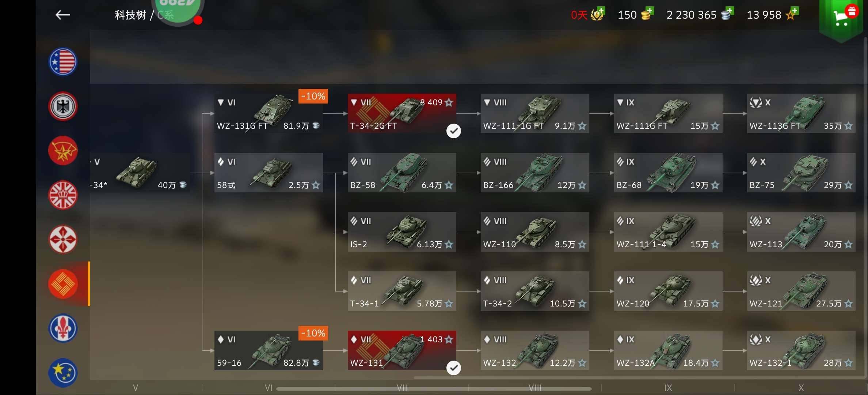Click the 科技树 breadcrumb title
This screenshot has height=395, width=868.
pos(130,15)
